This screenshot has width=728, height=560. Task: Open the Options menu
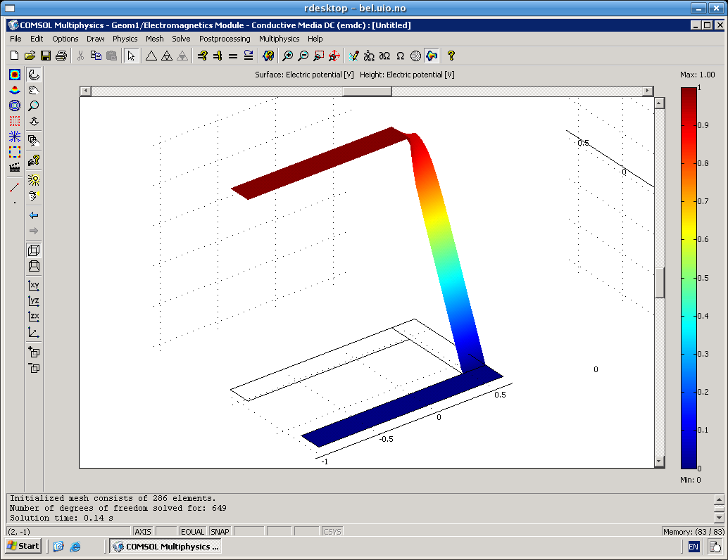[x=65, y=39]
